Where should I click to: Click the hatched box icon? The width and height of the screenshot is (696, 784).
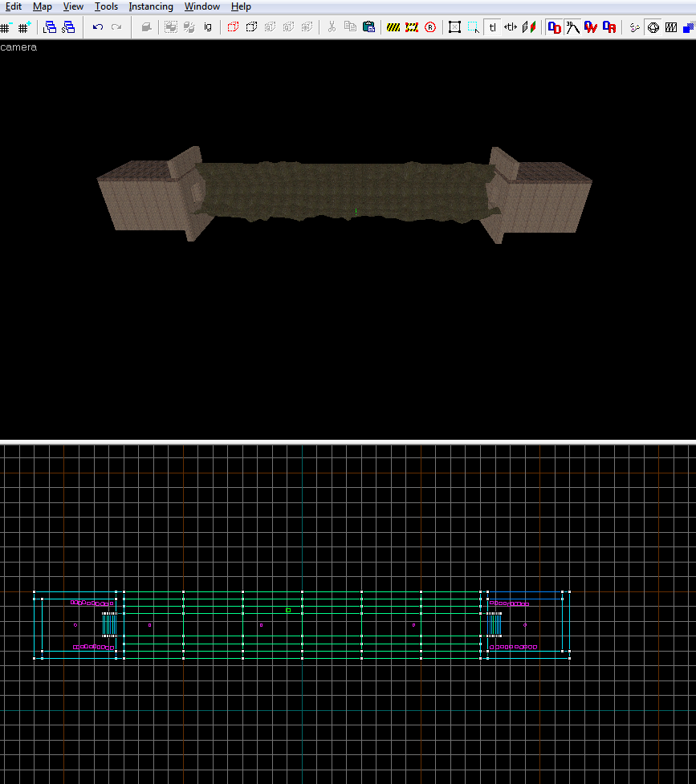(x=671, y=27)
